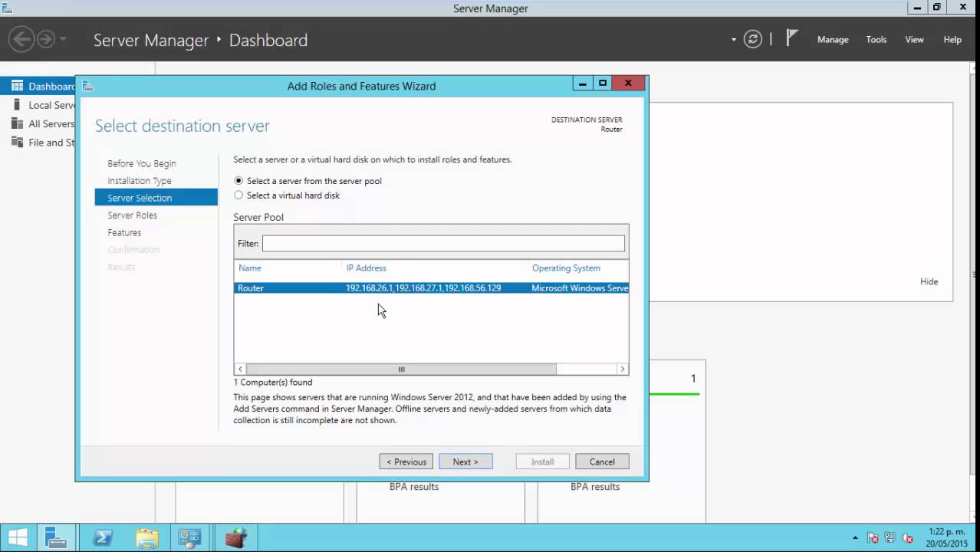Launch PowerShell from the taskbar
Image resolution: width=980 pixels, height=552 pixels.
point(103,538)
